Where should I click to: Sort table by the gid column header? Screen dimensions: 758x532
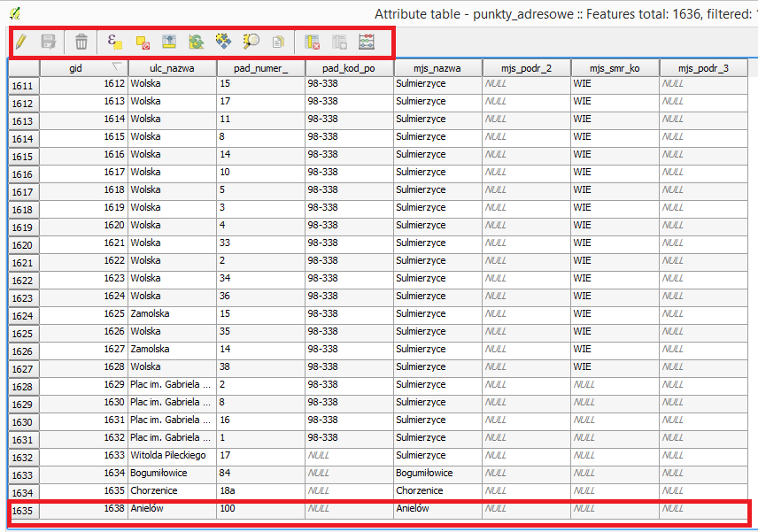83,68
